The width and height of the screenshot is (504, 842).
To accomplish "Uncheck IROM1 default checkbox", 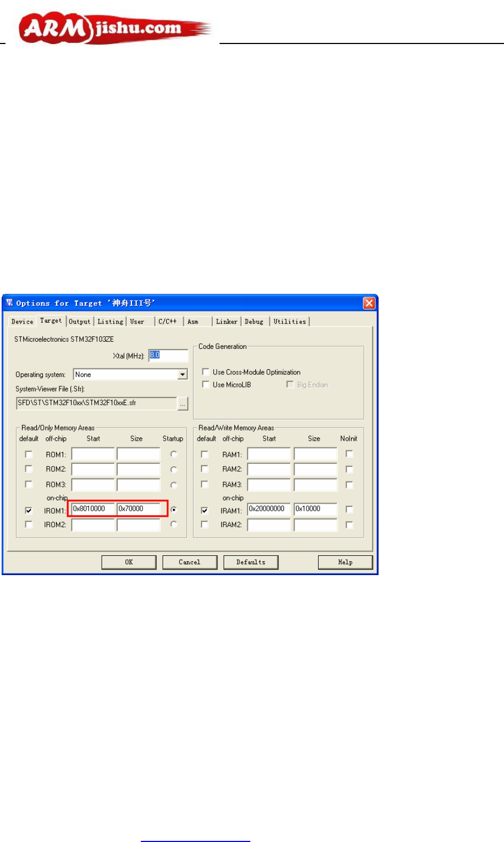I will click(x=29, y=511).
